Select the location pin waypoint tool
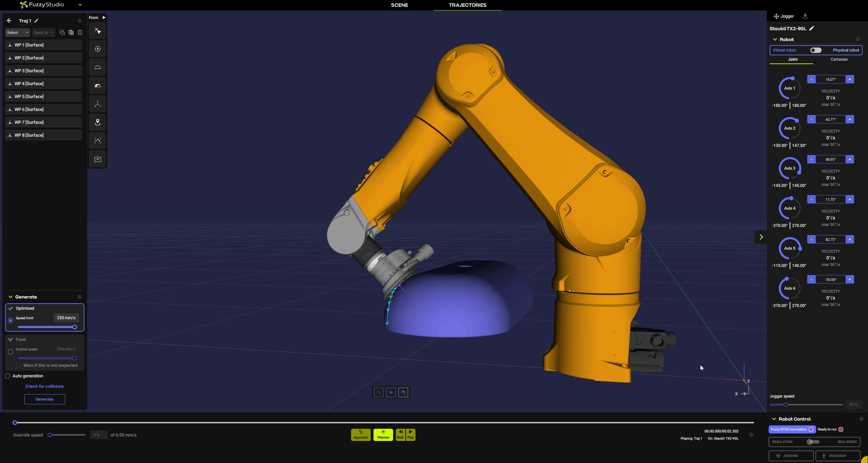 pos(98,122)
